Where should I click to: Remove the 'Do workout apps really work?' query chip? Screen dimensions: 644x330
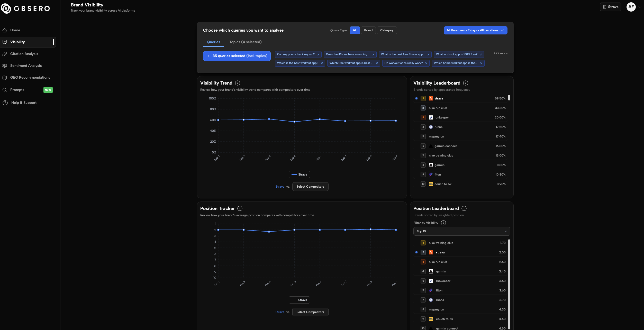[426, 63]
